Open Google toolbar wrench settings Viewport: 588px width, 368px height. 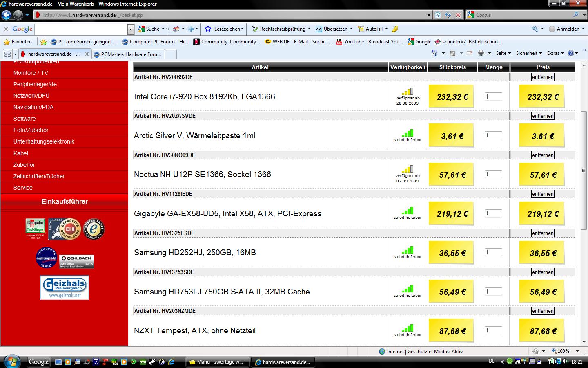(535, 29)
